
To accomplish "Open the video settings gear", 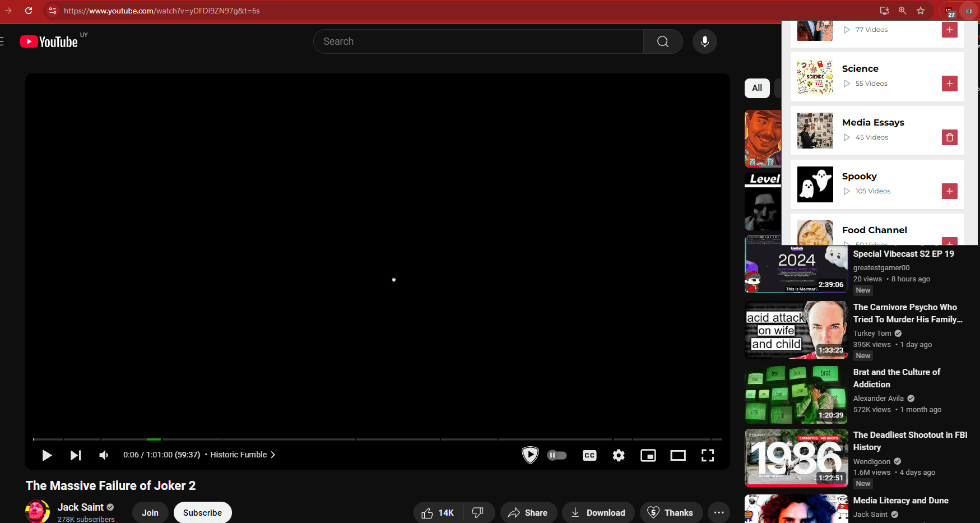I will (619, 455).
